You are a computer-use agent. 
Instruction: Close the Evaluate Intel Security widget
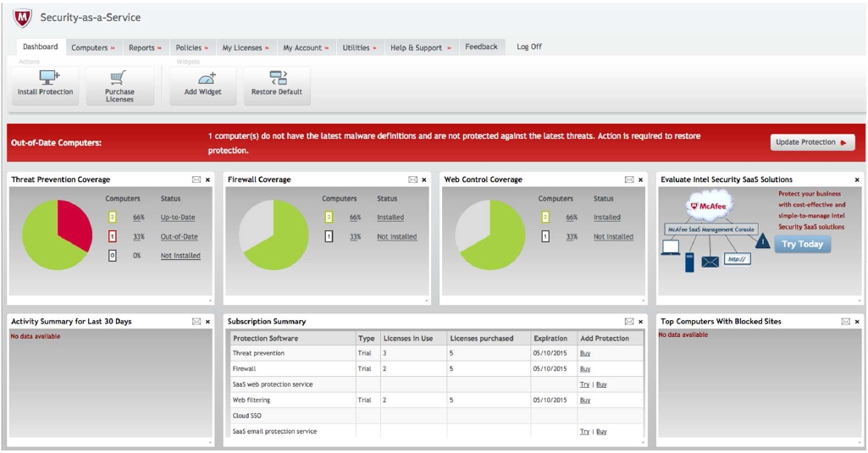[858, 180]
